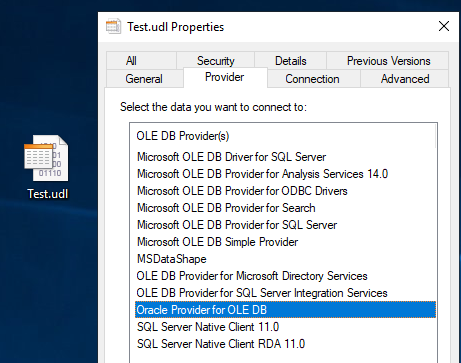461x363 pixels.
Task: Select the MSDataShape provider
Action: pyautogui.click(x=172, y=259)
